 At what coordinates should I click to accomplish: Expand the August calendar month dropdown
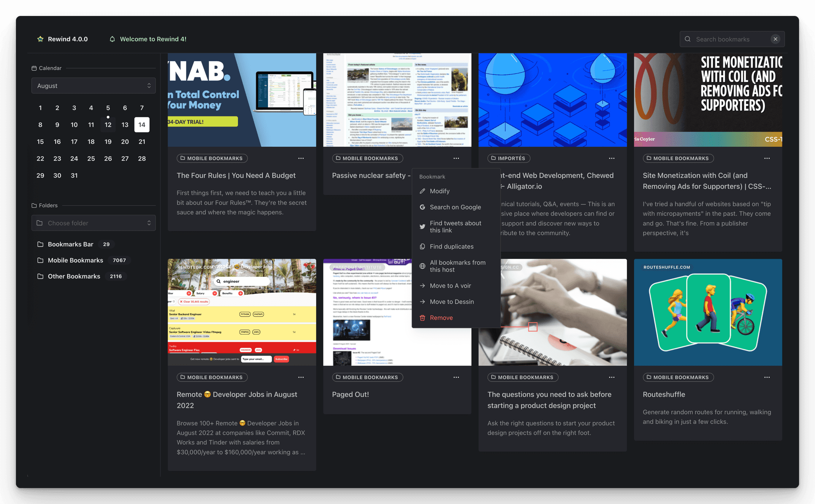coord(93,86)
